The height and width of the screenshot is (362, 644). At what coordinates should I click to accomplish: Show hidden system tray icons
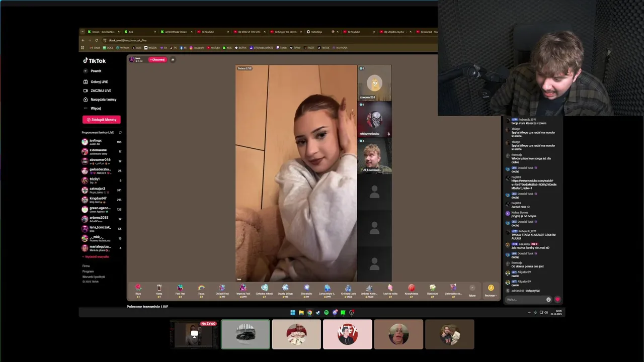(529, 313)
